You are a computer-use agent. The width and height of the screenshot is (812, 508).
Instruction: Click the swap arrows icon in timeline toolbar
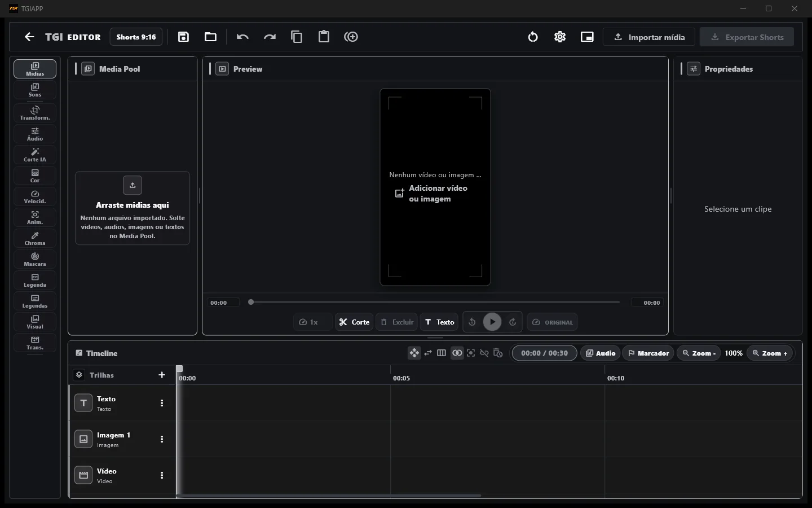coord(428,353)
